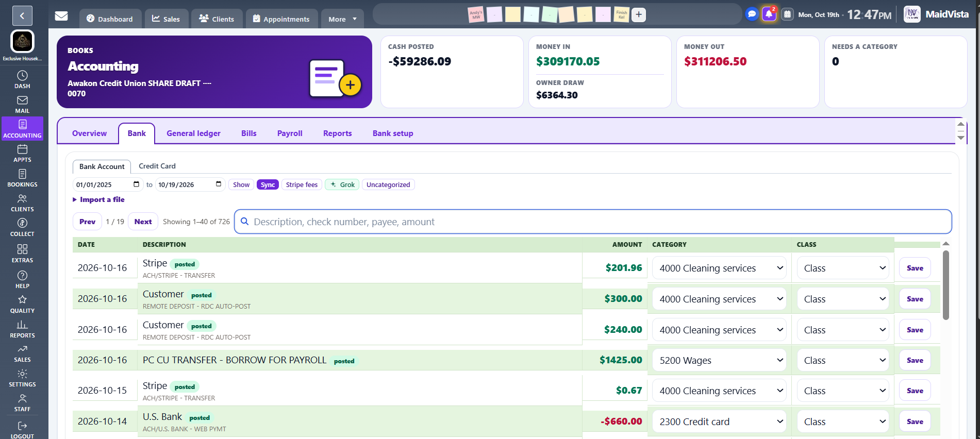Go to Next page of transactions
This screenshot has height=439, width=980.
coord(143,222)
